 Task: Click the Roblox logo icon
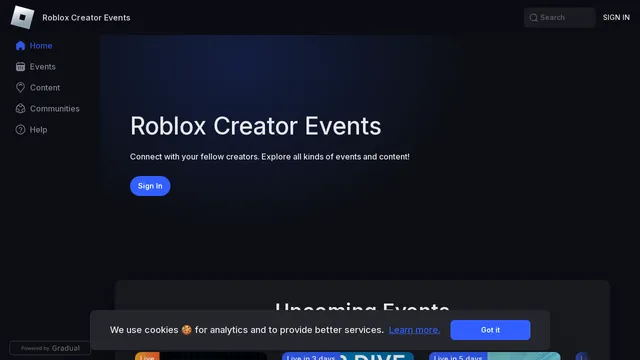pyautogui.click(x=22, y=17)
